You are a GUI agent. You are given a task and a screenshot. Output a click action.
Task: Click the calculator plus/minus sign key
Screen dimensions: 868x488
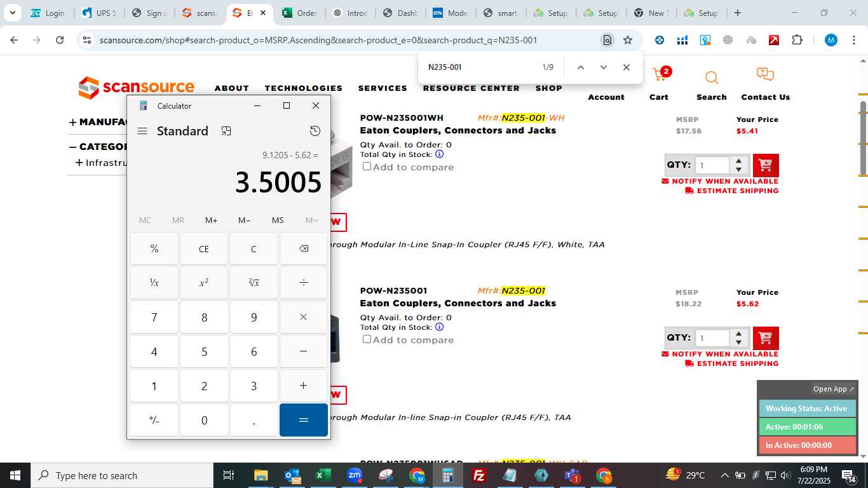click(154, 420)
